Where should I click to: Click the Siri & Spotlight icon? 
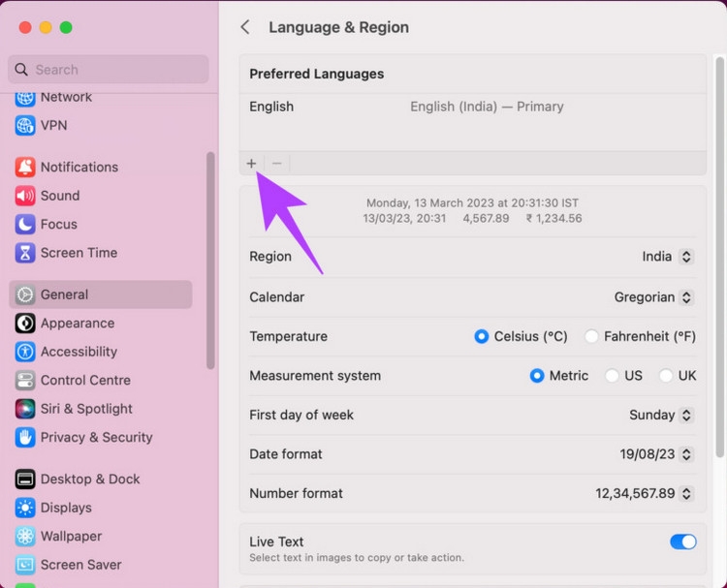click(25, 409)
